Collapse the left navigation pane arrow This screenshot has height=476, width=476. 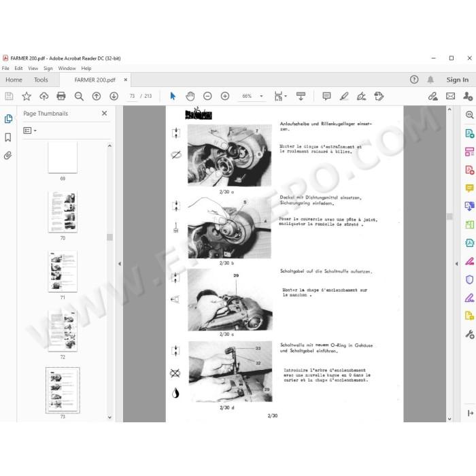[119, 264]
